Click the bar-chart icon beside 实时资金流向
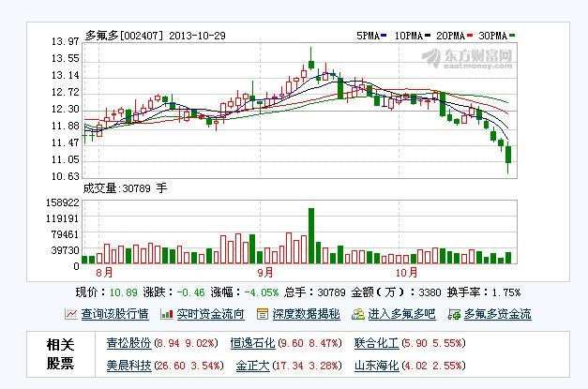Image resolution: width=588 pixels, height=389 pixels. (x=167, y=314)
